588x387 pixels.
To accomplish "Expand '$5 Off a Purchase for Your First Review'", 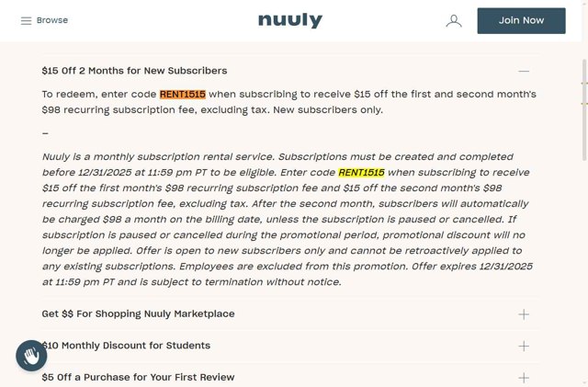I will pos(138,377).
